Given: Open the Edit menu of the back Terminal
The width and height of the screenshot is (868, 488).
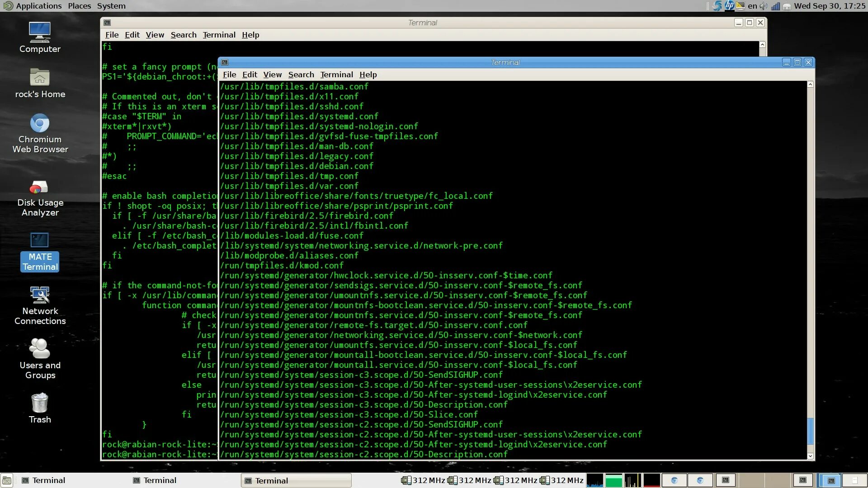Looking at the screenshot, I should tap(132, 35).
